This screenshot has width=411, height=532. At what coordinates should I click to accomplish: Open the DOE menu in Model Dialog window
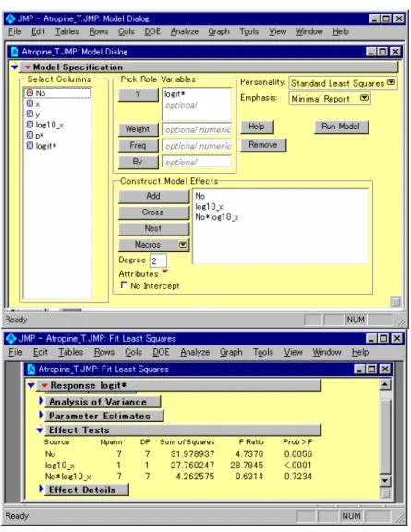(152, 31)
